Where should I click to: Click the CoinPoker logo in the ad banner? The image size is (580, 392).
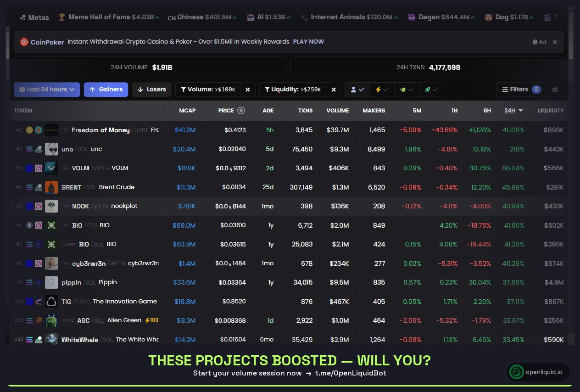24,42
